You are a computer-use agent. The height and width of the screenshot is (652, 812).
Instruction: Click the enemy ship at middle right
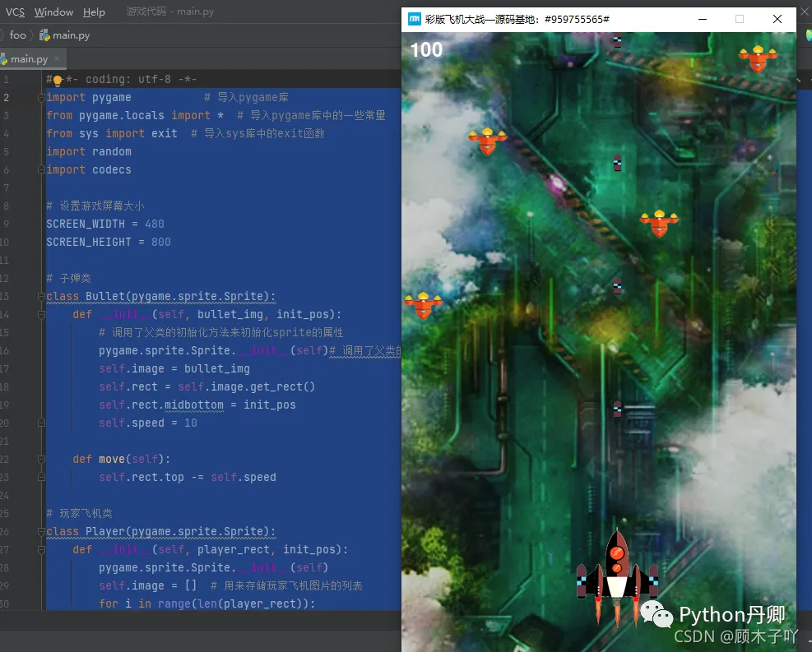pyautogui.click(x=659, y=224)
